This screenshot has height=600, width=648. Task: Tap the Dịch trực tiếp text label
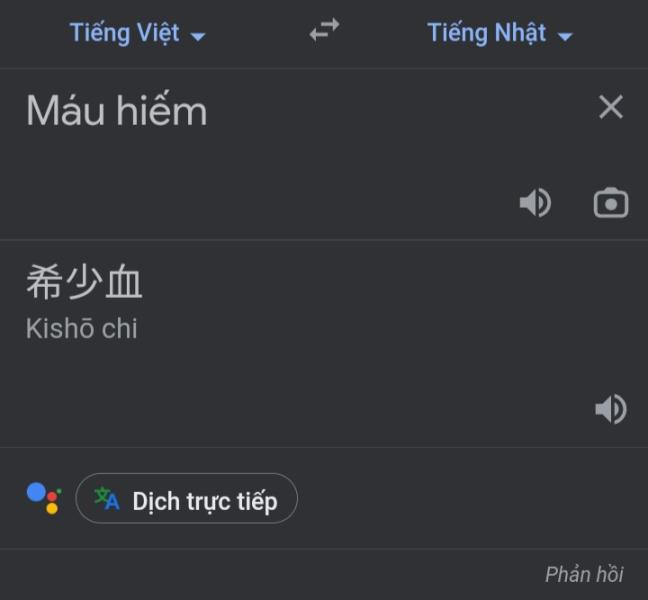pos(205,502)
